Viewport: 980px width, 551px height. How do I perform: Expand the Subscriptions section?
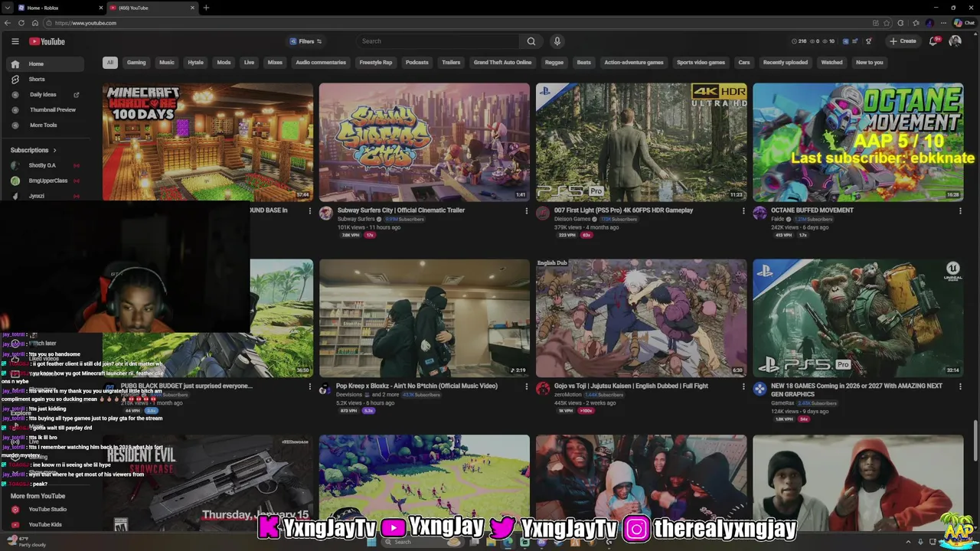(34, 150)
